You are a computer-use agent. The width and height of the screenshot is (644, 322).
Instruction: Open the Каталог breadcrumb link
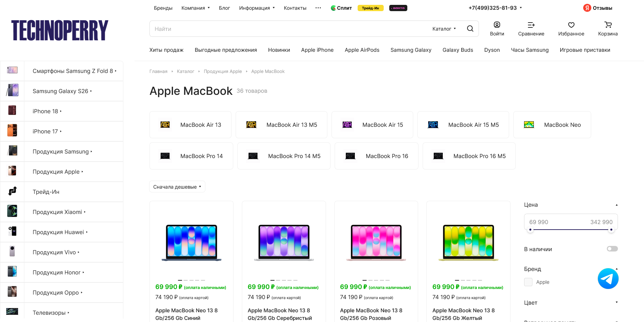(186, 72)
